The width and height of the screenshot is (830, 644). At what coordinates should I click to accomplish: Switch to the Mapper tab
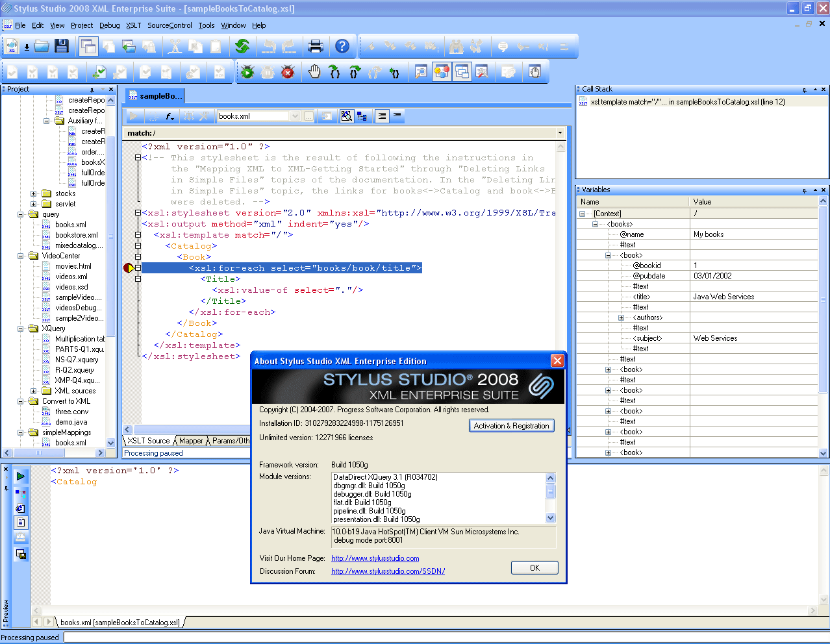coord(191,441)
